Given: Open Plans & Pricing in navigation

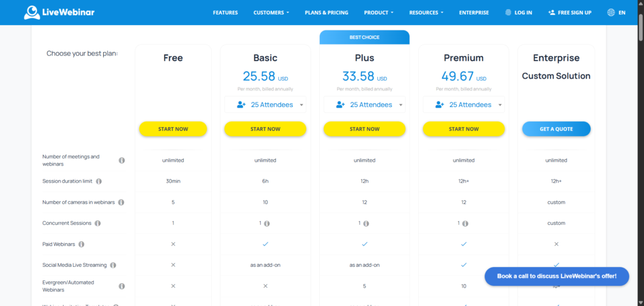Looking at the screenshot, I should pyautogui.click(x=327, y=12).
